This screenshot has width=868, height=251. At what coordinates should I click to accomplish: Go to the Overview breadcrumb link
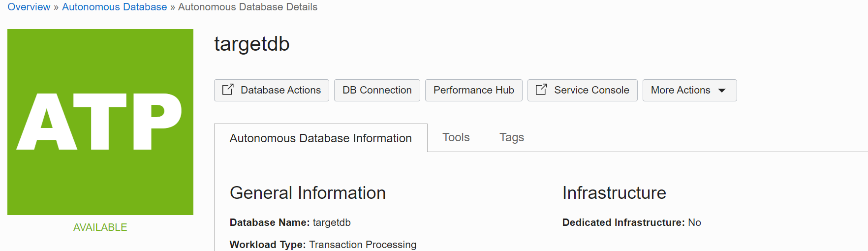click(x=29, y=7)
